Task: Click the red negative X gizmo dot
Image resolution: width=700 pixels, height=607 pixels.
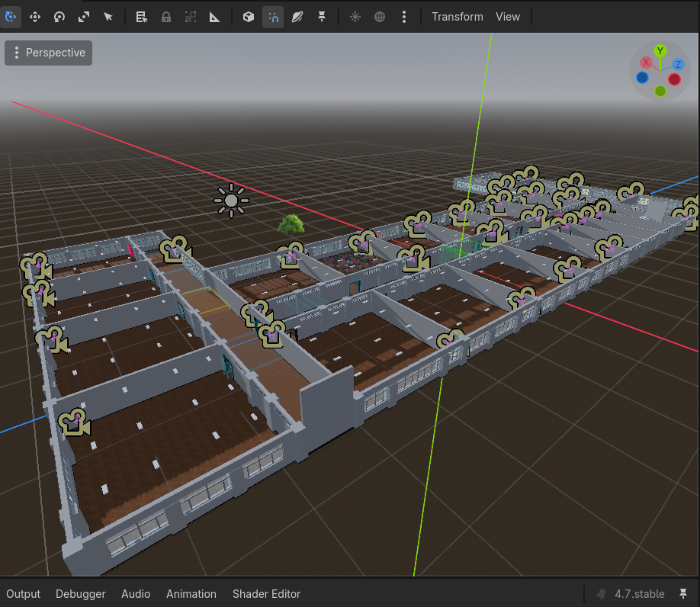Action: pos(675,79)
